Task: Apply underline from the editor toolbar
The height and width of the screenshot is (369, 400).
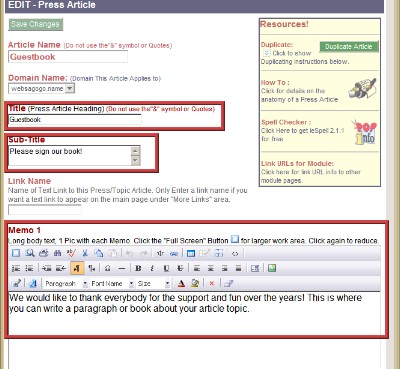Action: click(x=166, y=268)
